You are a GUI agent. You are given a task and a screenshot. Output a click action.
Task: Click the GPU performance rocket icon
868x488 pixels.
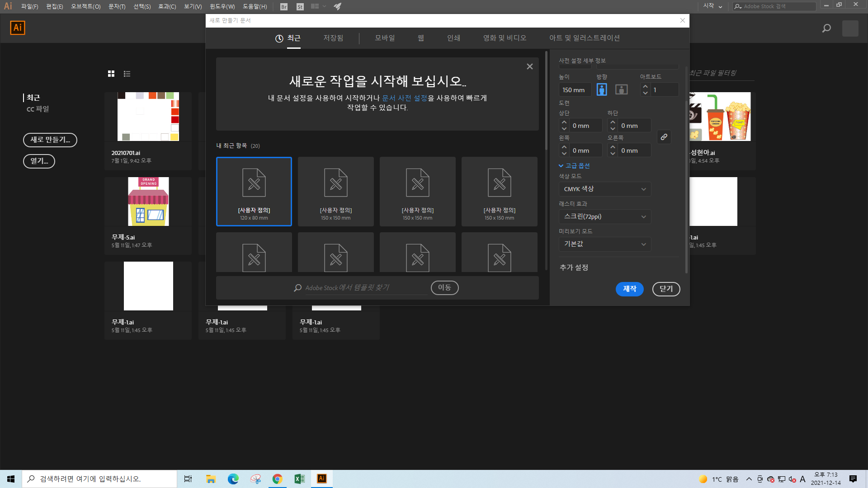(337, 7)
